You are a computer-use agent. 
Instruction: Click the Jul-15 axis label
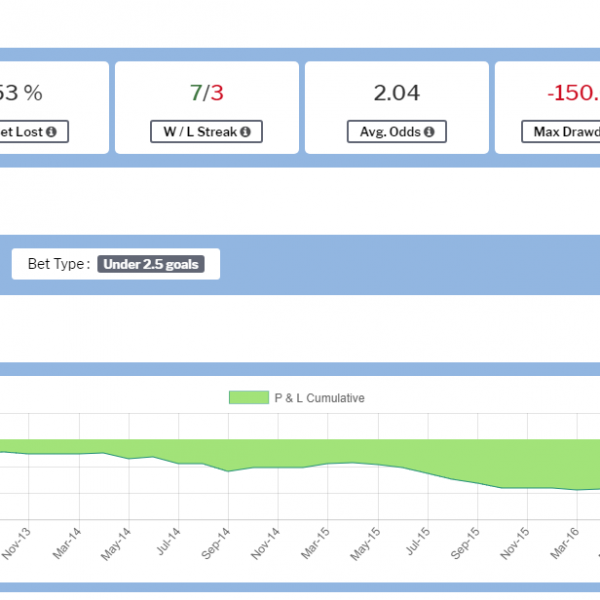coord(417,541)
